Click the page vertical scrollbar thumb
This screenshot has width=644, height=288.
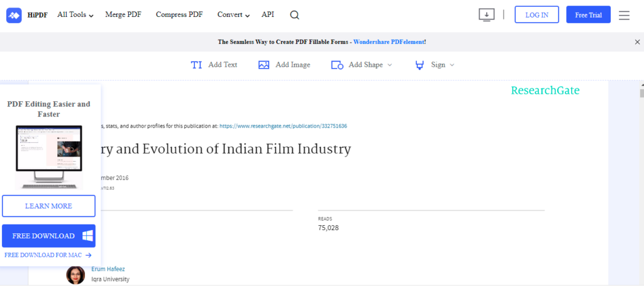point(641,94)
